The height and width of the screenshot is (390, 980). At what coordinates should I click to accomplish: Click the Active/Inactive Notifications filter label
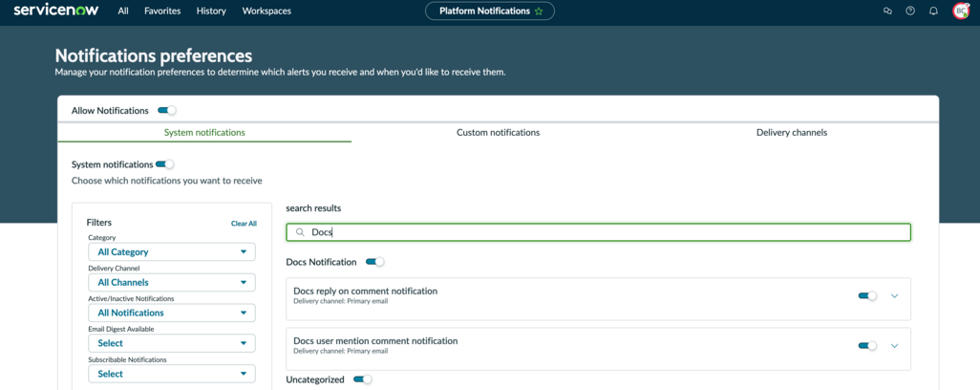(x=131, y=299)
